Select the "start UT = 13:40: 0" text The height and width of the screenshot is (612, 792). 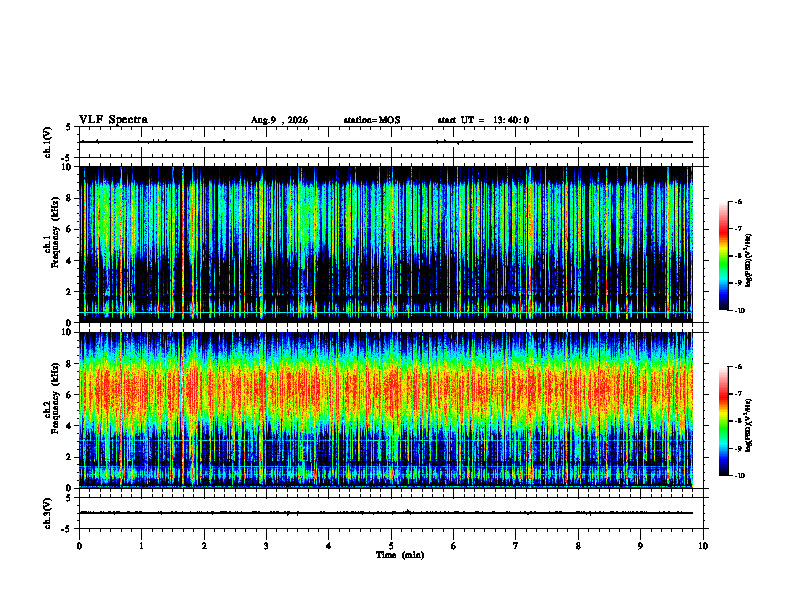coord(483,120)
